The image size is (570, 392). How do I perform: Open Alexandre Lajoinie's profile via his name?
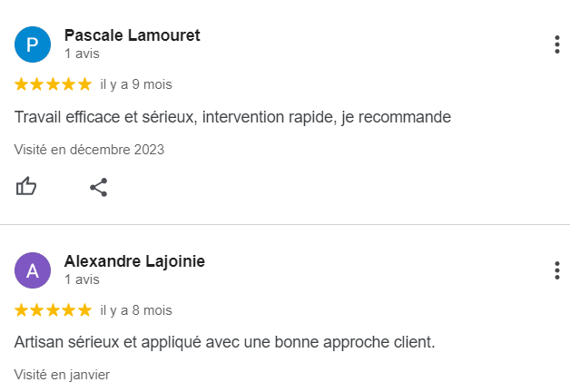pos(134,261)
